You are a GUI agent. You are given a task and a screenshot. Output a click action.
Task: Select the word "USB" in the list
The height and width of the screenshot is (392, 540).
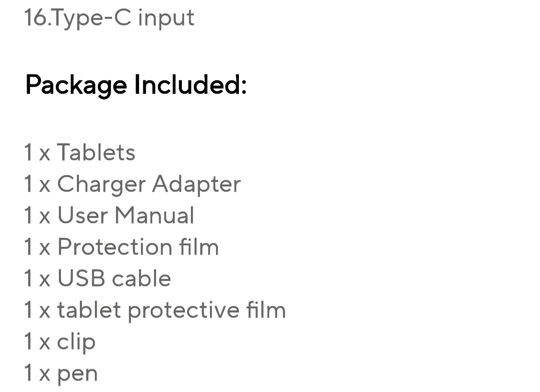point(81,279)
